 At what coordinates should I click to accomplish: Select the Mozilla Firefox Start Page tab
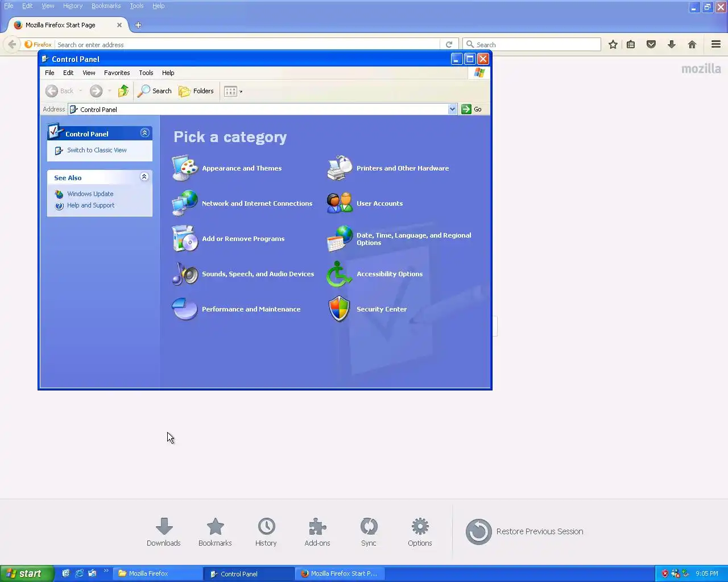[x=67, y=25]
